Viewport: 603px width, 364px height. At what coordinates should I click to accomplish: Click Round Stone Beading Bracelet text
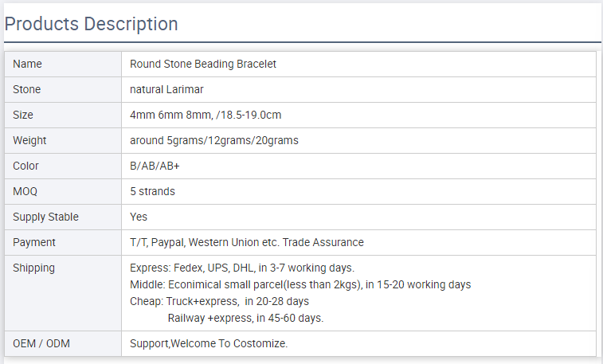click(x=203, y=64)
